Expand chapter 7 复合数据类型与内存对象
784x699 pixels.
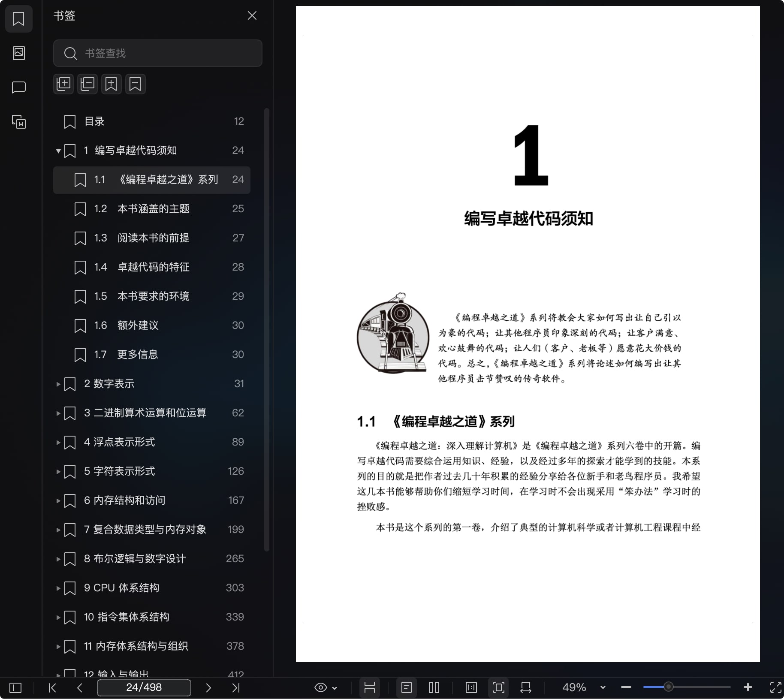(x=58, y=530)
